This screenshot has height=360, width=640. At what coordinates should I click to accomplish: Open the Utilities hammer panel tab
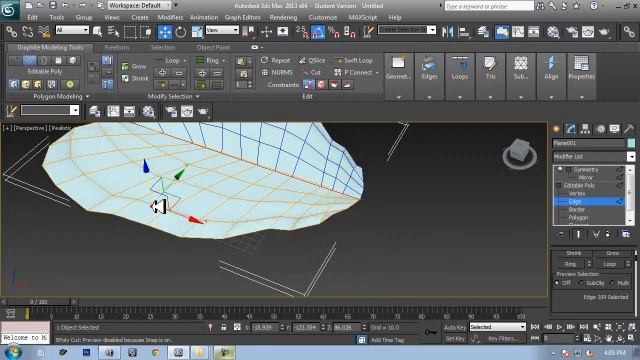pos(629,129)
